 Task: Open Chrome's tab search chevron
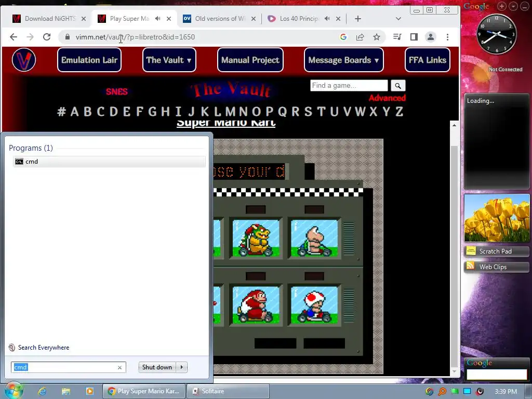coord(398,19)
